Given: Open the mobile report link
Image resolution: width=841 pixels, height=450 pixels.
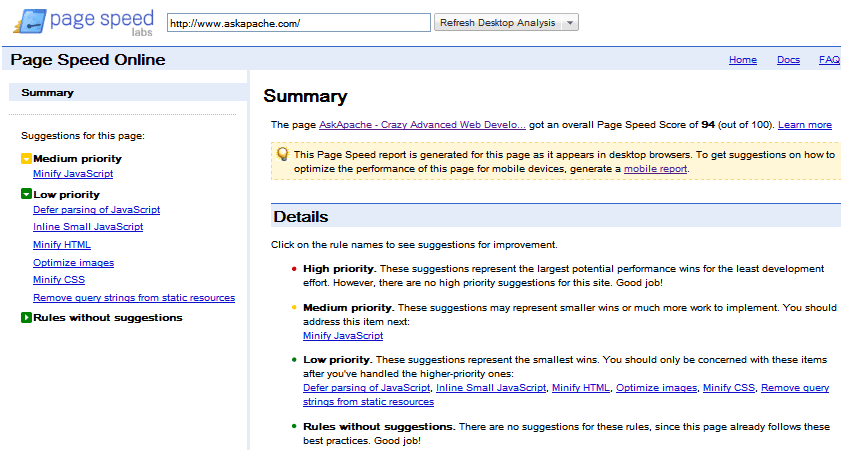Looking at the screenshot, I should coord(655,169).
